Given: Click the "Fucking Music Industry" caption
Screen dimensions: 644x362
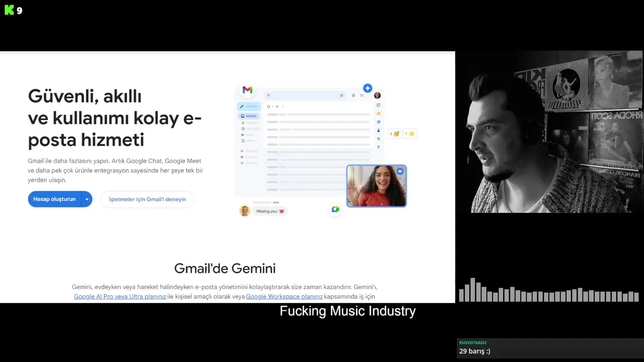Looking at the screenshot, I should 348,311.
